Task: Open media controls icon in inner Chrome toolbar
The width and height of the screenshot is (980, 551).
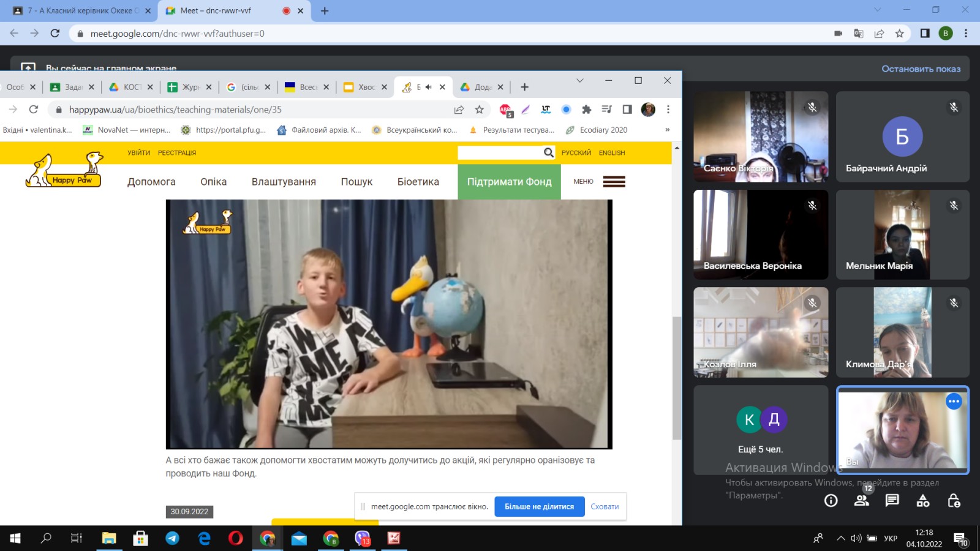Action: pyautogui.click(x=606, y=110)
